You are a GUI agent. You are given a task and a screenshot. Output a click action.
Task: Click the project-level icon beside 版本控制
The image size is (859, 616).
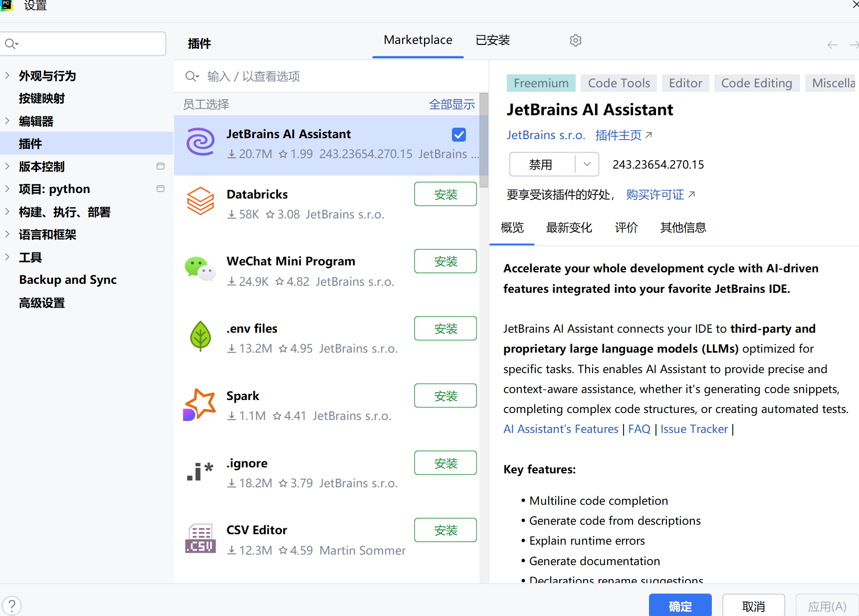click(x=161, y=166)
